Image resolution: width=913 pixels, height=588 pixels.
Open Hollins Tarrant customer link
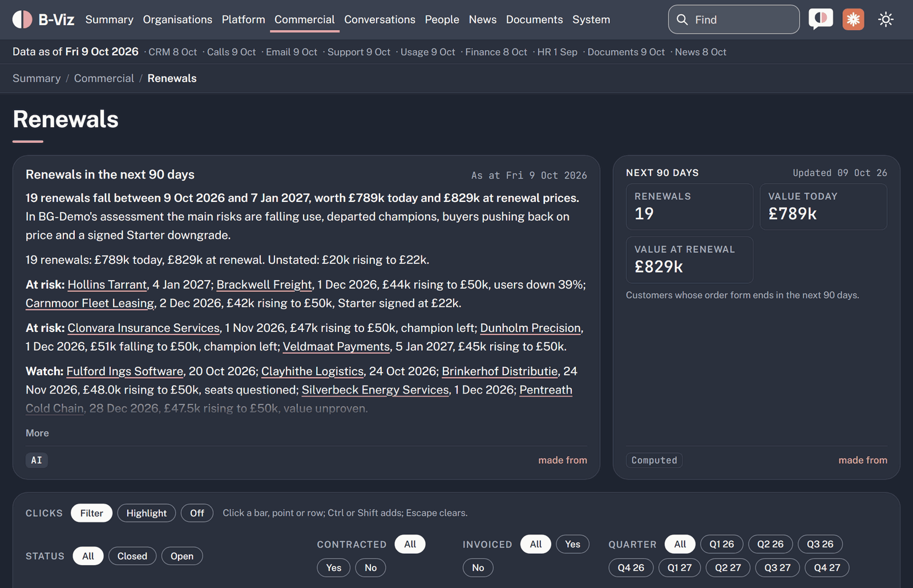tap(107, 285)
